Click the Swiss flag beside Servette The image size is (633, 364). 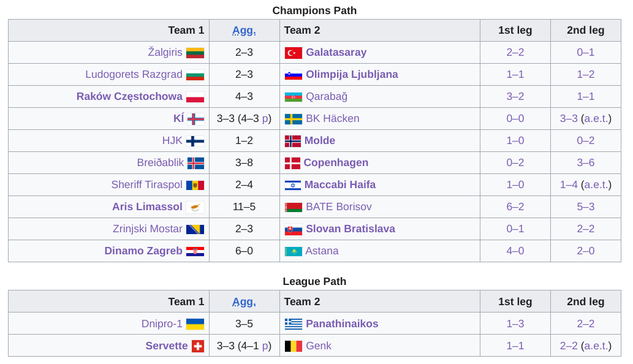198,346
